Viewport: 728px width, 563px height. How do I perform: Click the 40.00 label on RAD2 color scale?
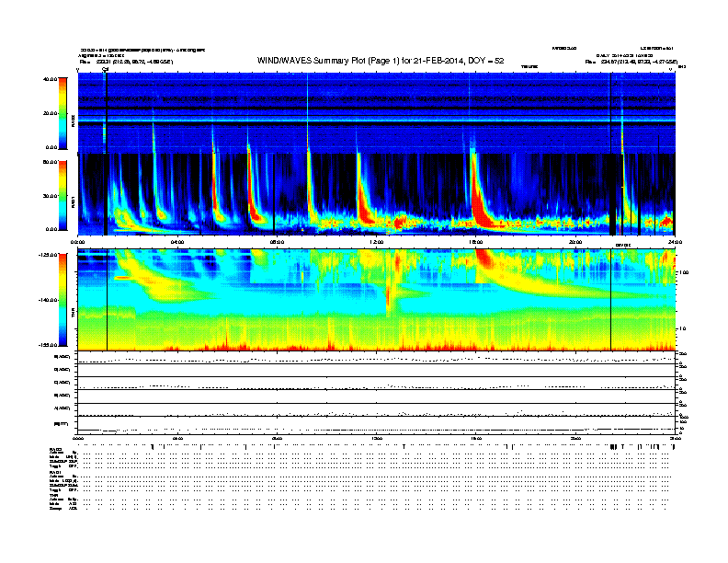51,79
